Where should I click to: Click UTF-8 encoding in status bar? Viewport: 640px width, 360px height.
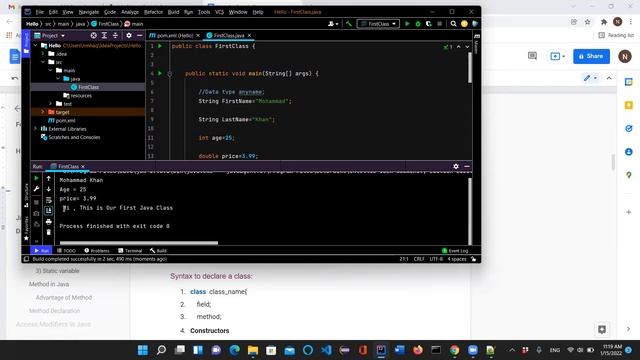pos(436,259)
